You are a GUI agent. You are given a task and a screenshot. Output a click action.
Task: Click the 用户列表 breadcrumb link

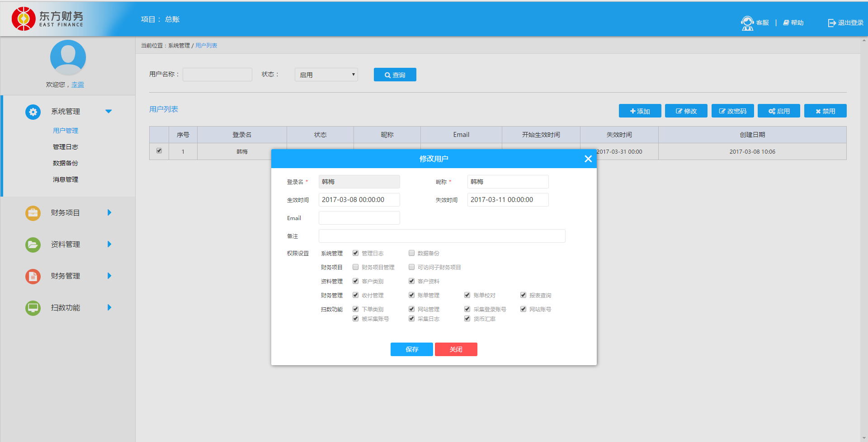(206, 46)
